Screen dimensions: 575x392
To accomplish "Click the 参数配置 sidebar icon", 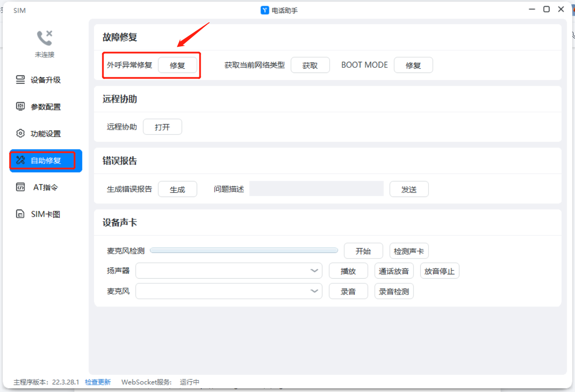I will coord(20,106).
